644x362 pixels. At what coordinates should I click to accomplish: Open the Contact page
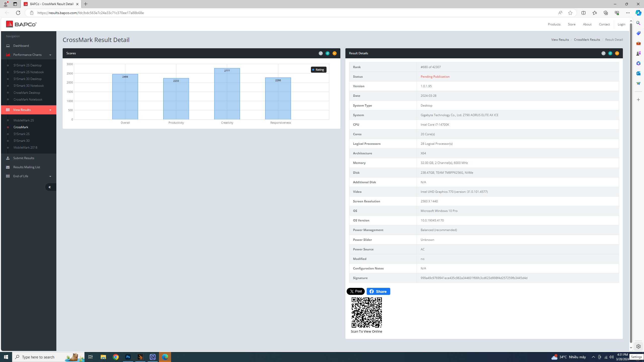click(604, 24)
